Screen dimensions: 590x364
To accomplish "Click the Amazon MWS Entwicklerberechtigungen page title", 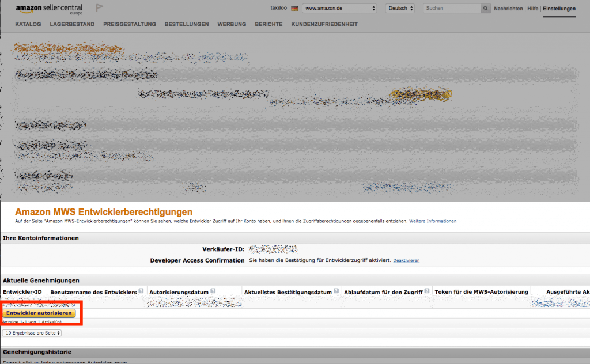I will pyautogui.click(x=104, y=212).
